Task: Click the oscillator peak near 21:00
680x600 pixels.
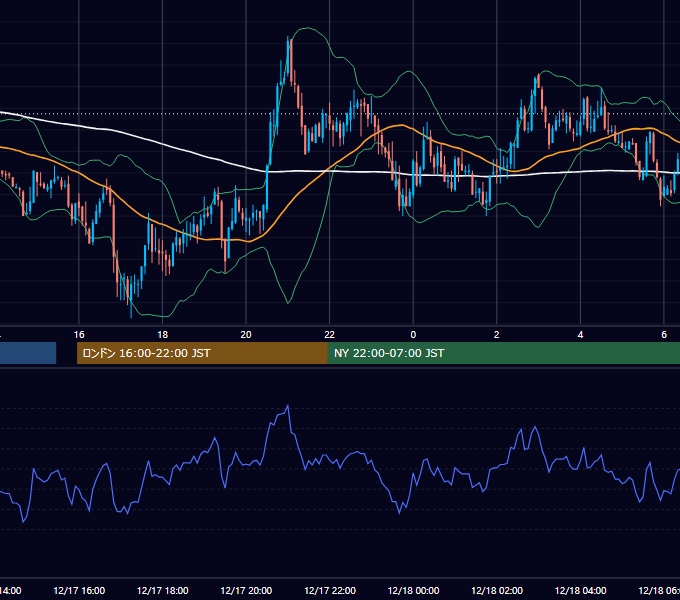Action: [x=288, y=406]
